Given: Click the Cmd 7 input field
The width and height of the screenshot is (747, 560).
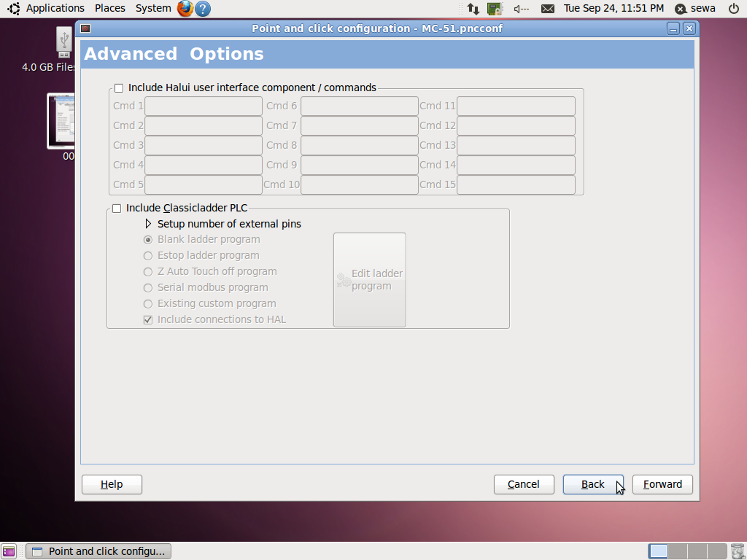Looking at the screenshot, I should (x=360, y=125).
